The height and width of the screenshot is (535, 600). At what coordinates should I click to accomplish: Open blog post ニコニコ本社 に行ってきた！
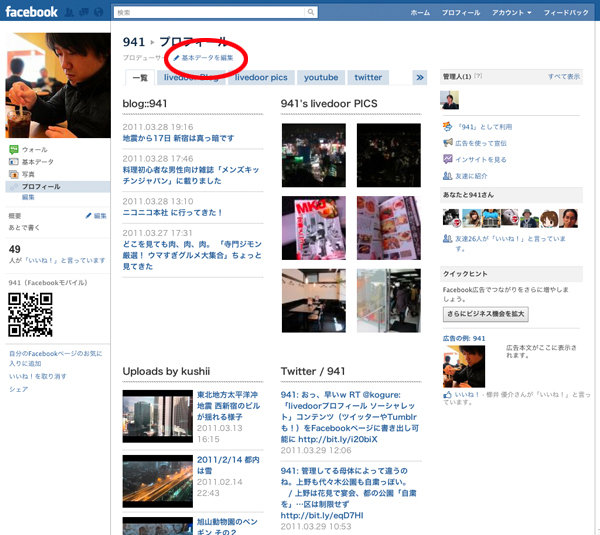(172, 212)
